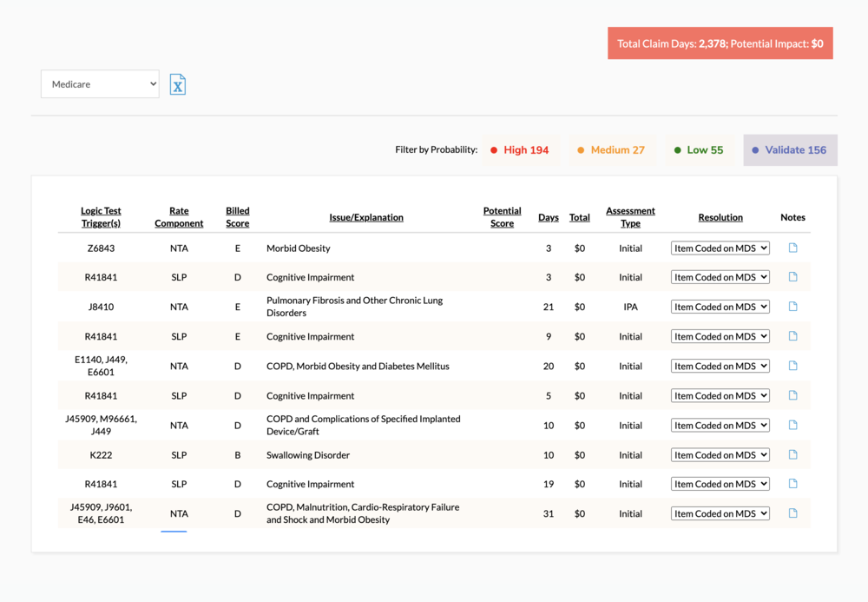Open notes for the 5-day Cognitive Impairment row

point(792,395)
